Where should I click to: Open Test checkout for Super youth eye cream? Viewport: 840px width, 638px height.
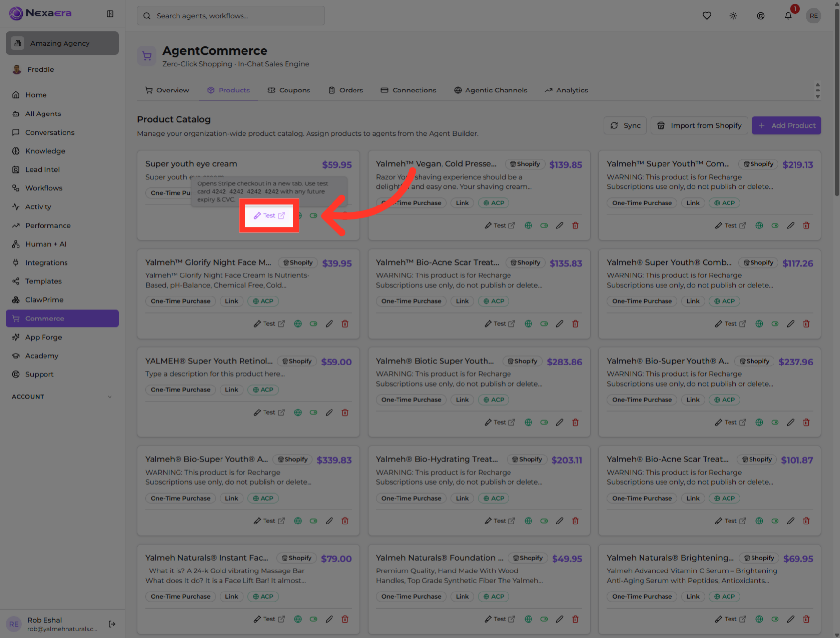pos(269,216)
